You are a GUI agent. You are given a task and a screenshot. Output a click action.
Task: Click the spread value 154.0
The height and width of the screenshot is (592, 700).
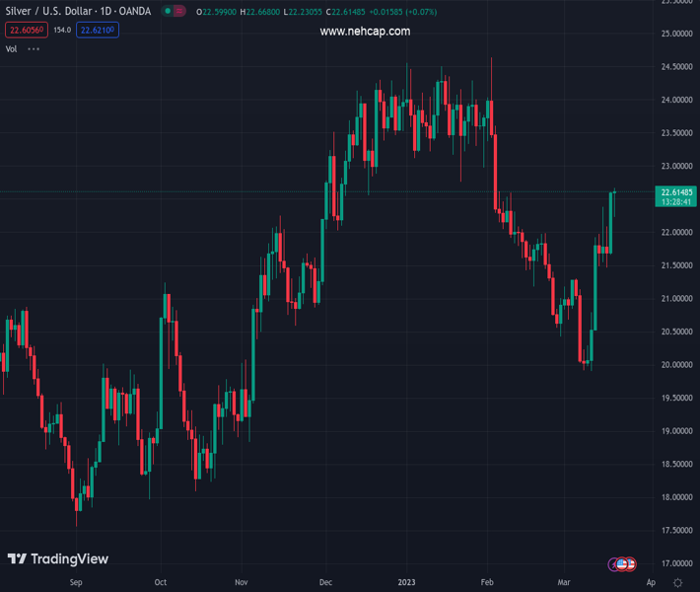pyautogui.click(x=62, y=30)
